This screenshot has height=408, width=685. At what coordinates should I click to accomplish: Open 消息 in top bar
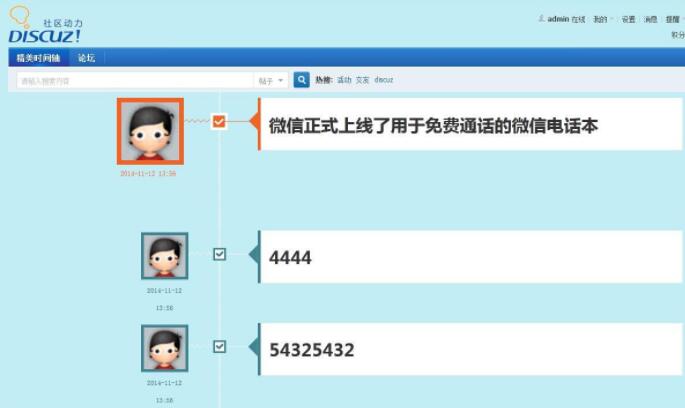pyautogui.click(x=650, y=19)
